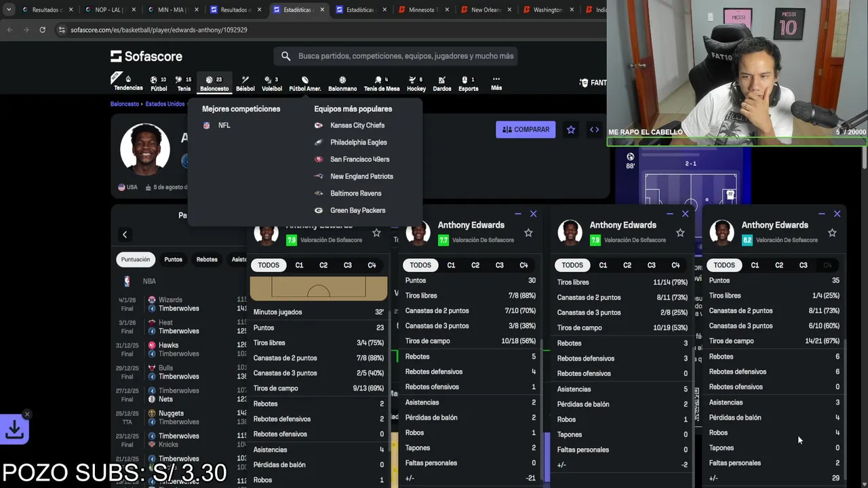
Task: Star the card showing 11/14 free throws
Action: pos(680,232)
